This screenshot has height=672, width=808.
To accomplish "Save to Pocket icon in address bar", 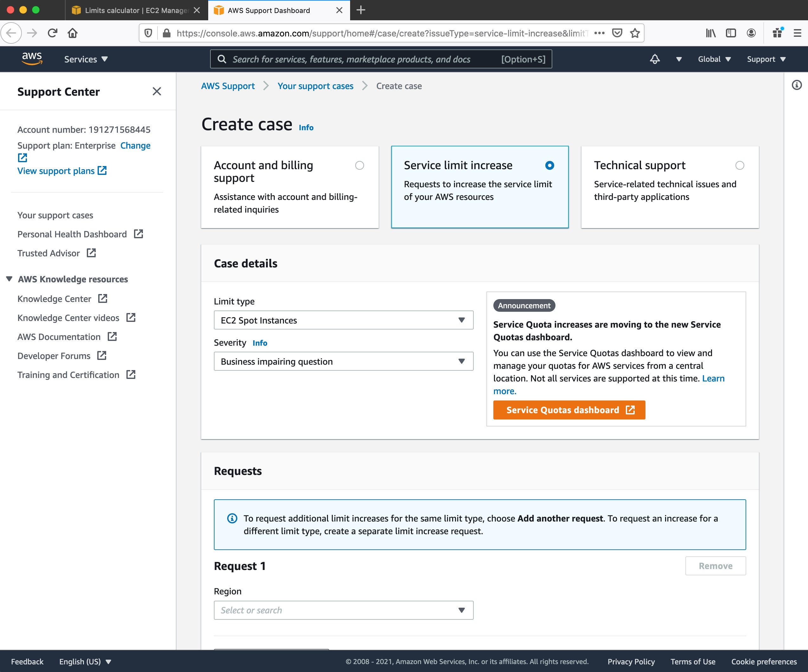I will (617, 33).
